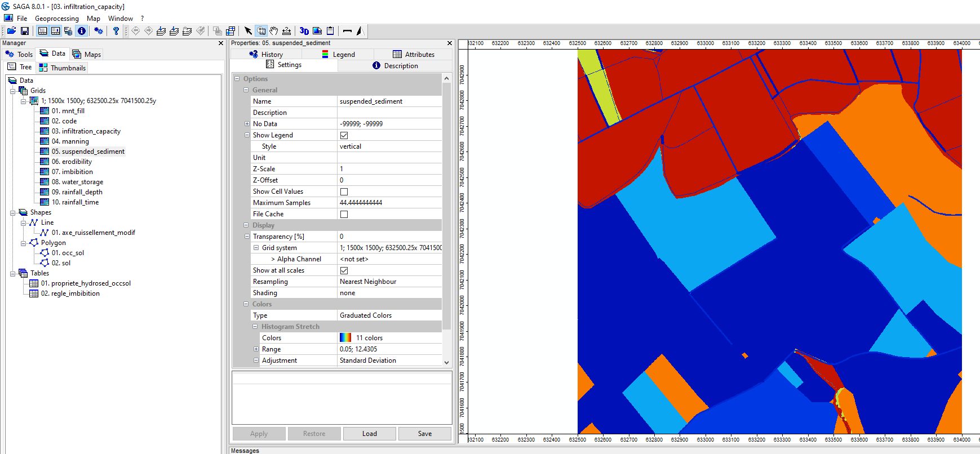Image resolution: width=980 pixels, height=454 pixels.
Task: Select the arrow Action pointer tool
Action: point(248,31)
